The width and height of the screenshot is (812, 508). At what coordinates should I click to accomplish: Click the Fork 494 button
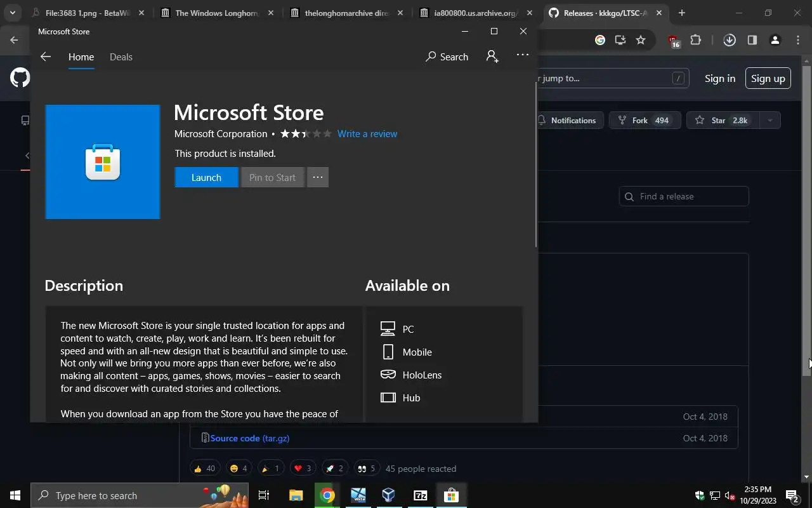click(x=645, y=120)
